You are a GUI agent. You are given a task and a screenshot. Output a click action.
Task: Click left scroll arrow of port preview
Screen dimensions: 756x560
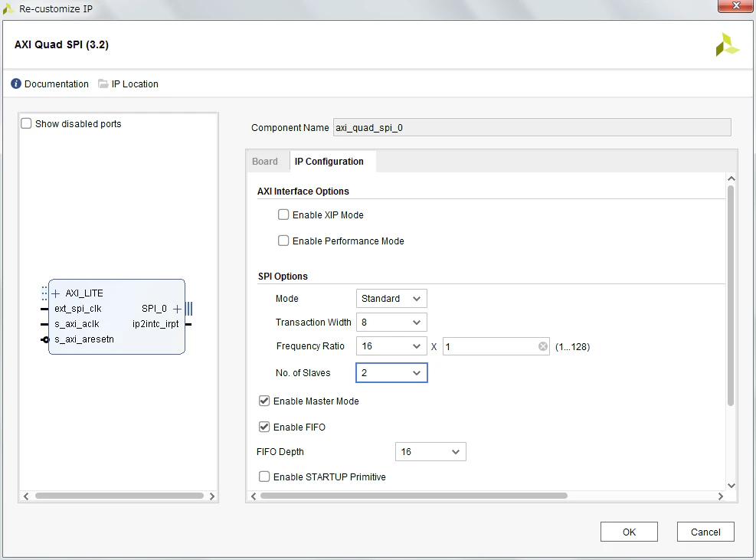(26, 496)
